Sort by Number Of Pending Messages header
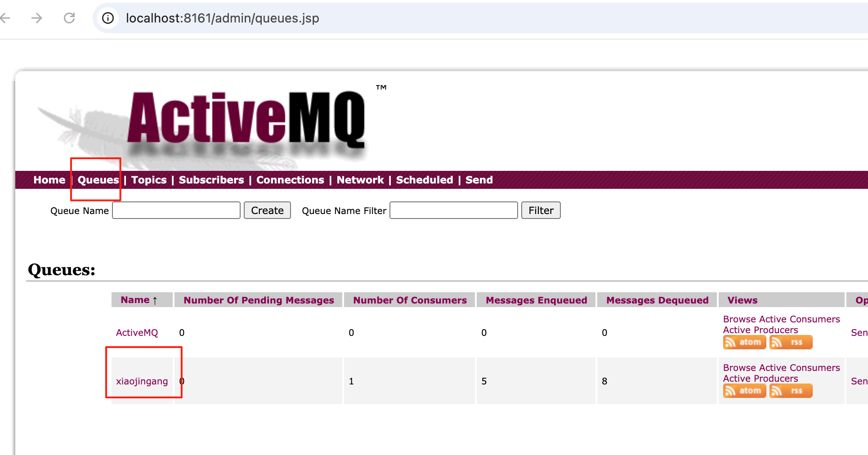 [x=259, y=300]
